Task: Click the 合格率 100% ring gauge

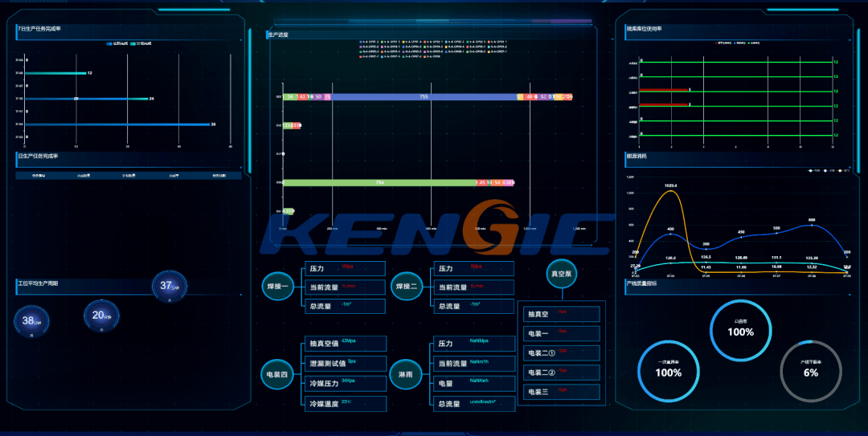Action: click(x=741, y=330)
